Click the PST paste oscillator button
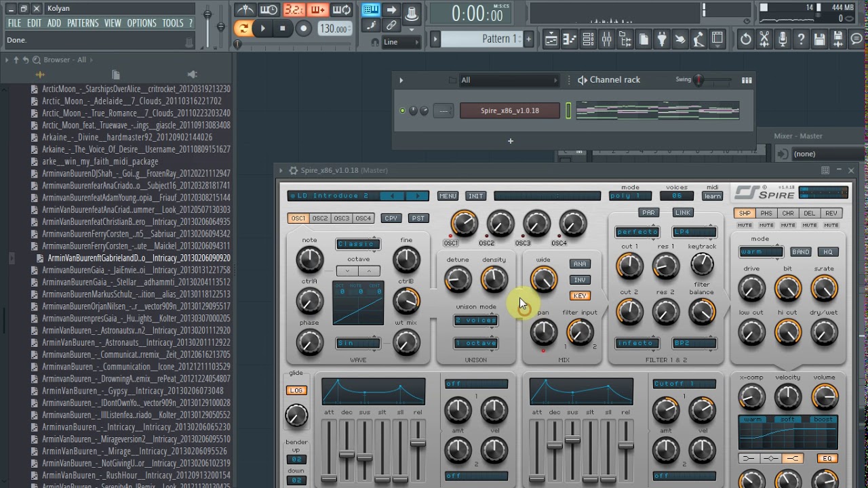 [418, 218]
